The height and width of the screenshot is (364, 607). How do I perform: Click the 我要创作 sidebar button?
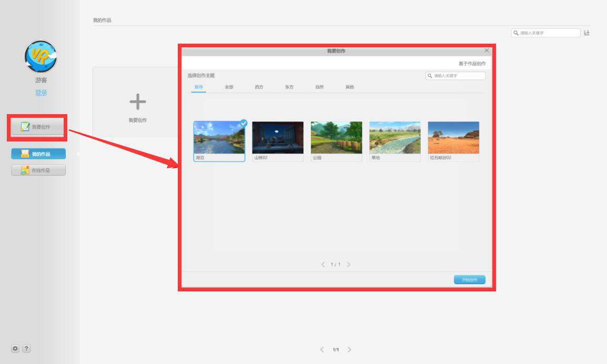(x=38, y=127)
